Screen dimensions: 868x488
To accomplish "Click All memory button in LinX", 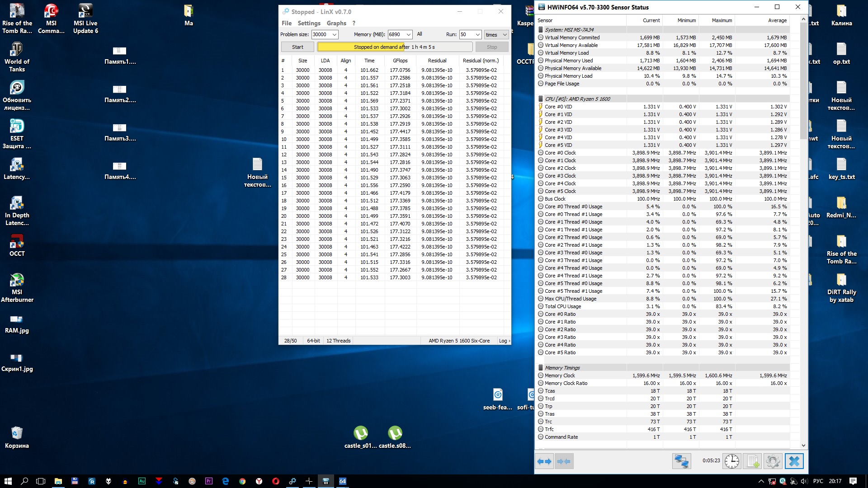I will click(420, 34).
